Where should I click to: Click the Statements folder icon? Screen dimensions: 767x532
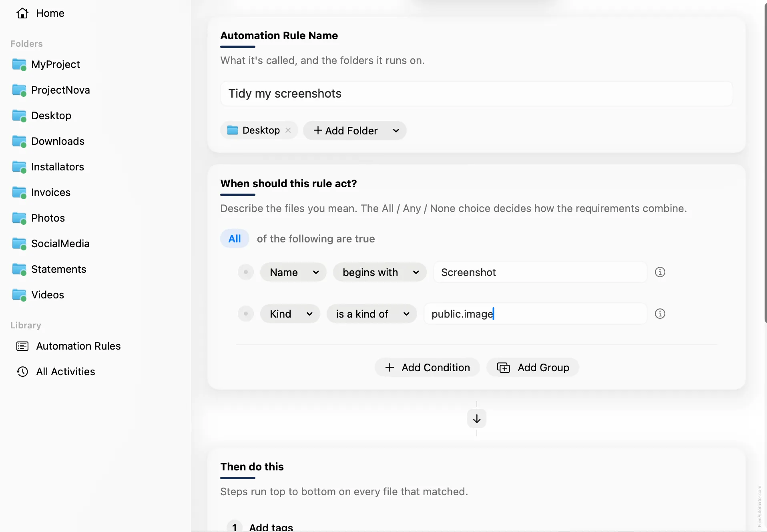tap(19, 269)
